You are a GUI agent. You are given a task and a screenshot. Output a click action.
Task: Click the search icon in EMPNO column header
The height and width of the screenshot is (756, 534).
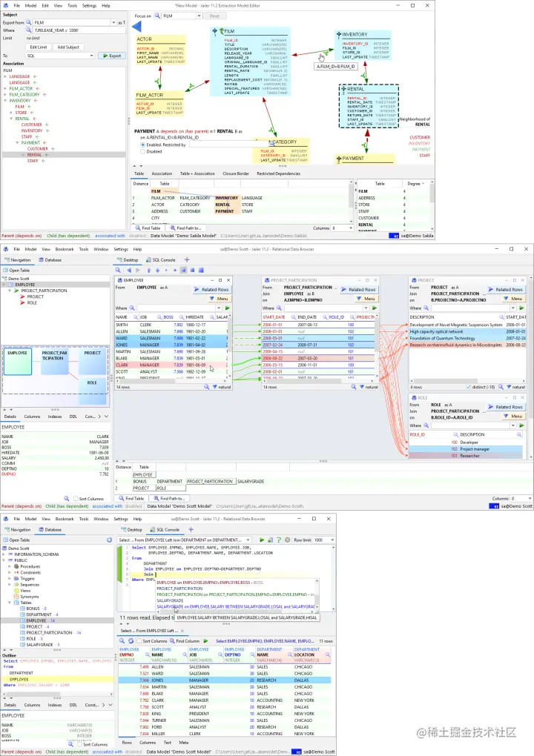point(147,654)
